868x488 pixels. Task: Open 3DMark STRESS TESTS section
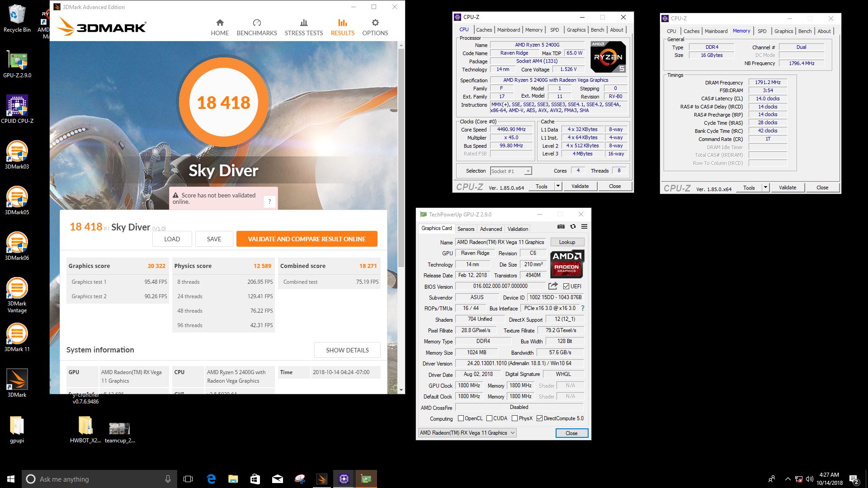click(304, 27)
